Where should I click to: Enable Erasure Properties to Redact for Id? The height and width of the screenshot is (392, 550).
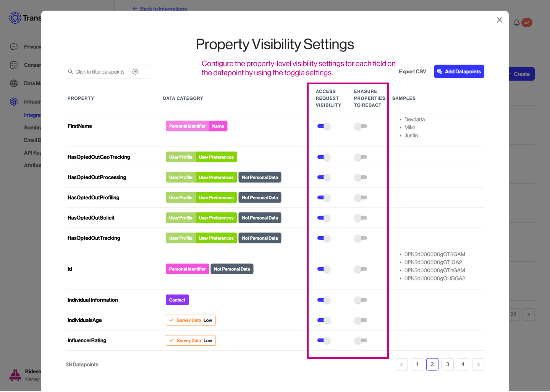click(x=361, y=269)
